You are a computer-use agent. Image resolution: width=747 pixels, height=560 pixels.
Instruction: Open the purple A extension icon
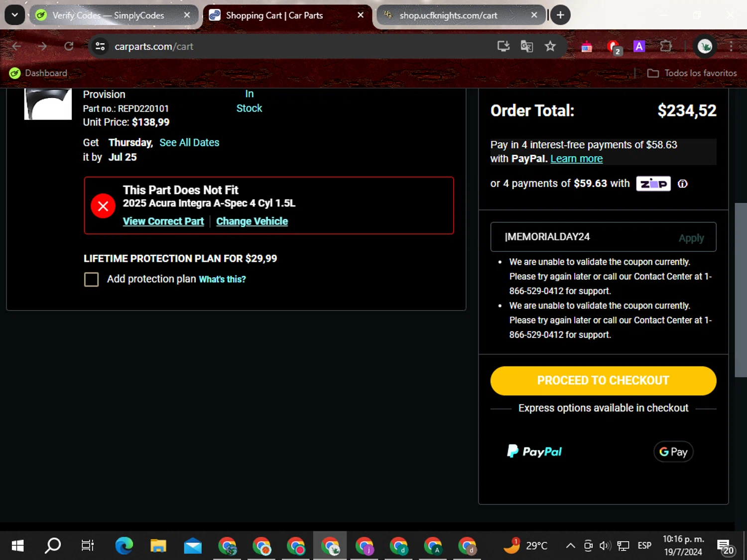pyautogui.click(x=639, y=46)
